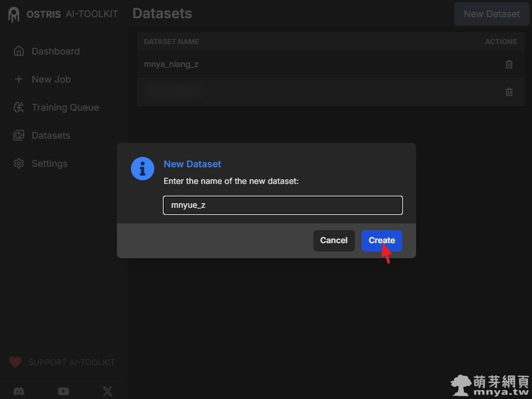Open the Training Queue page
The image size is (532, 399).
click(x=64, y=108)
